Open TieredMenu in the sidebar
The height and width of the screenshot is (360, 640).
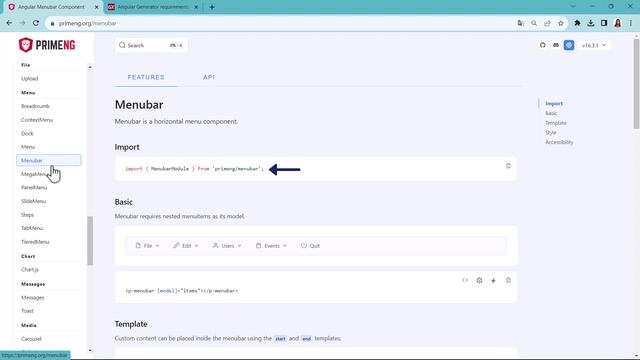tap(35, 242)
